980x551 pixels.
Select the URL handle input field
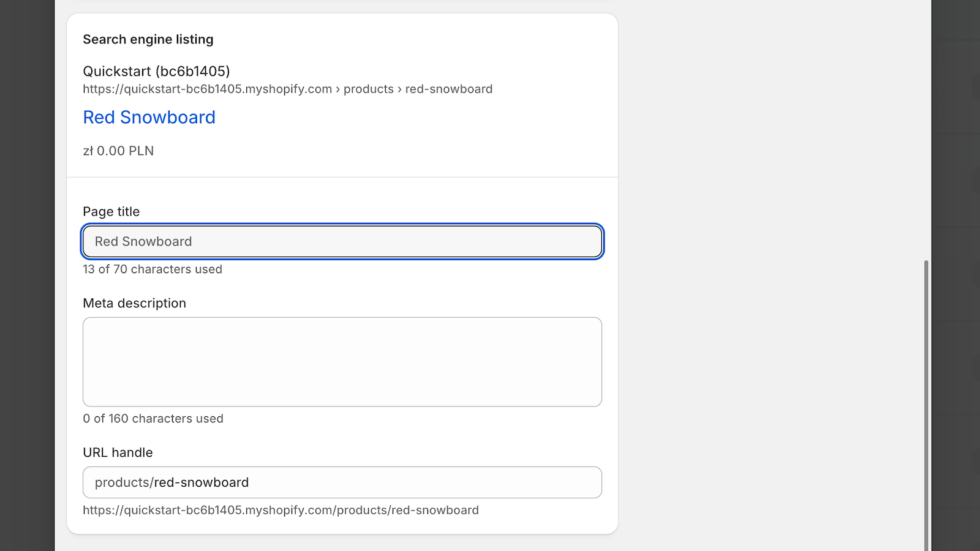(342, 482)
